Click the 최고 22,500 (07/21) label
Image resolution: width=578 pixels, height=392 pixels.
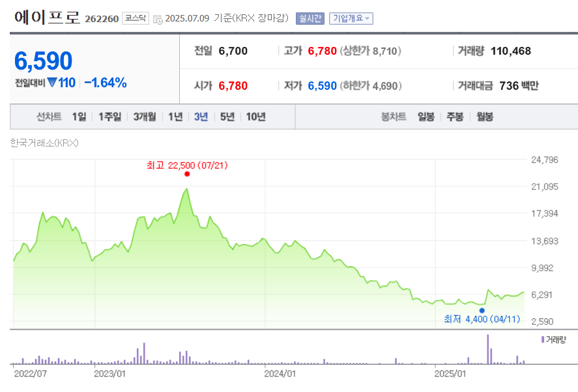187,165
